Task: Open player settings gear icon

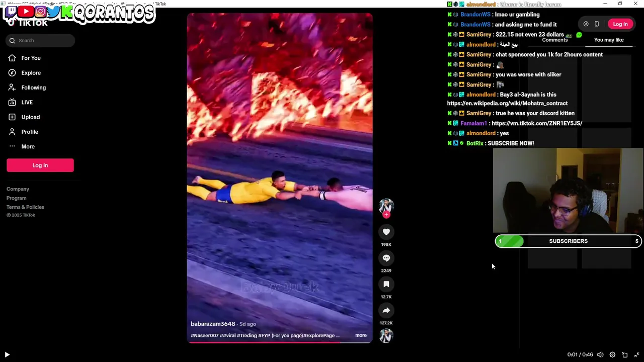Action: coord(612,354)
